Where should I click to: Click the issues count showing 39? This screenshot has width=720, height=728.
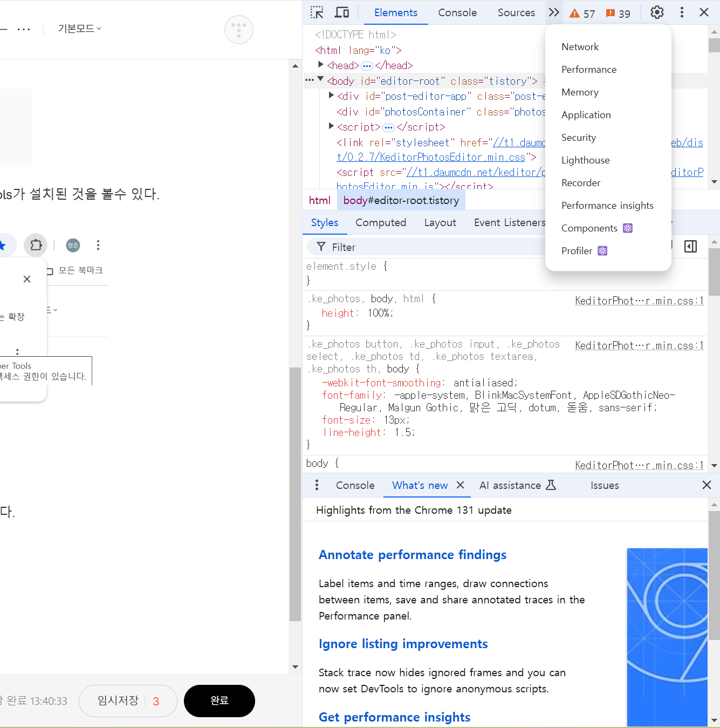(618, 13)
